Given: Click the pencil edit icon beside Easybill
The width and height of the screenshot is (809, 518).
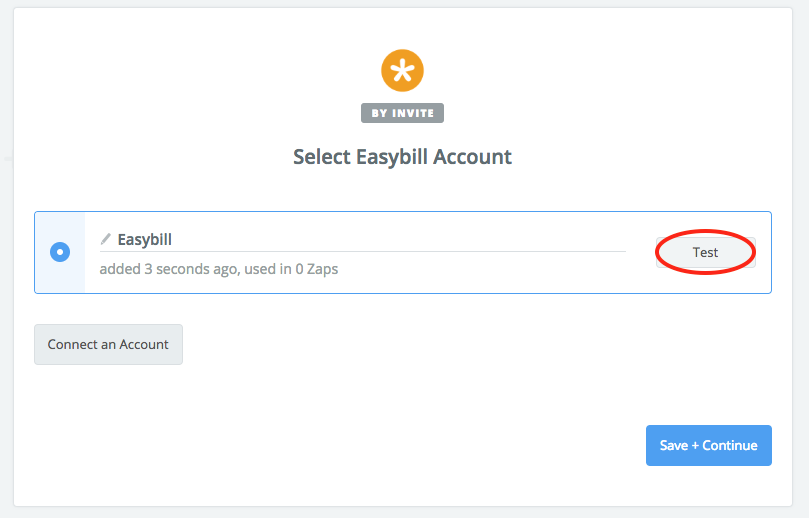Looking at the screenshot, I should pos(106,239).
